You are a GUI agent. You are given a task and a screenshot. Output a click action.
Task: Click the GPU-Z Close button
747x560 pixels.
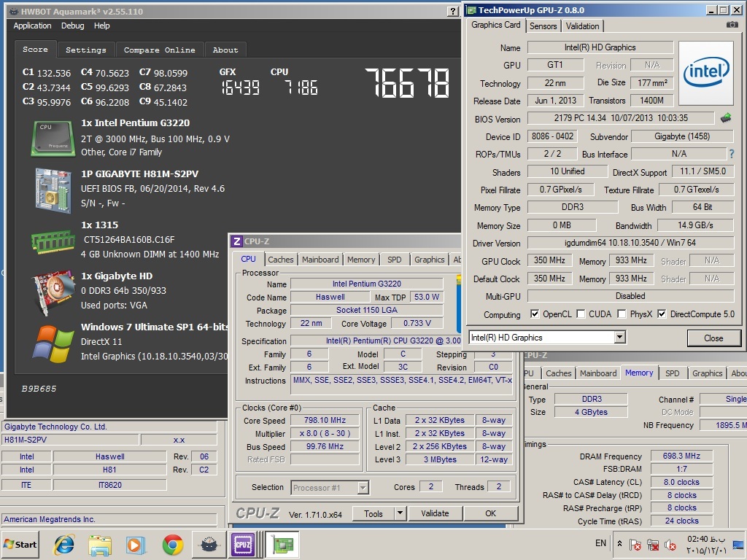coord(713,338)
